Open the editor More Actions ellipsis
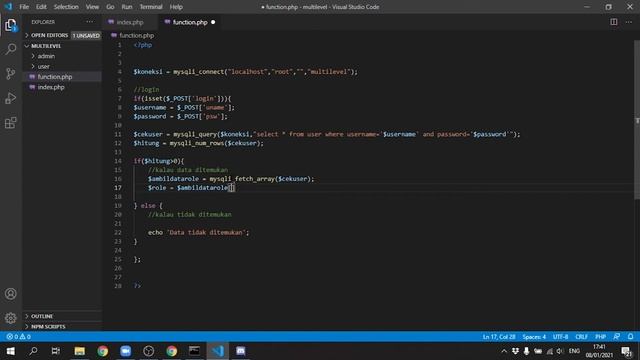The width and height of the screenshot is (640, 360). 629,22
